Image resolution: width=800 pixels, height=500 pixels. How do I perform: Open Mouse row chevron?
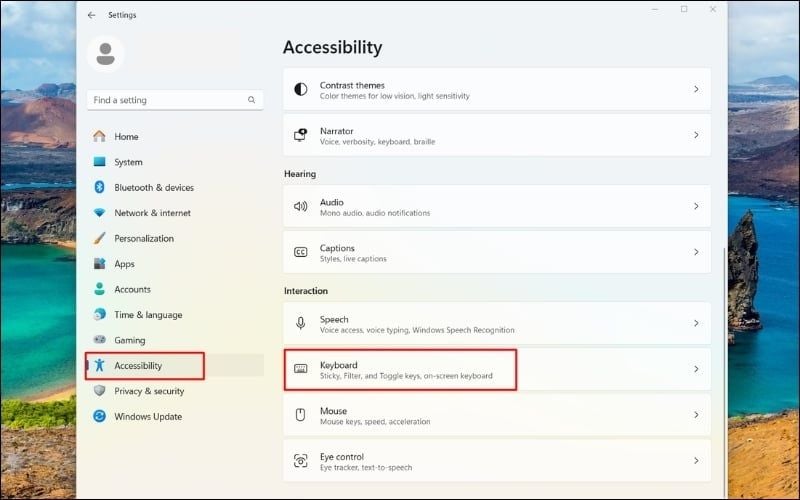[696, 415]
